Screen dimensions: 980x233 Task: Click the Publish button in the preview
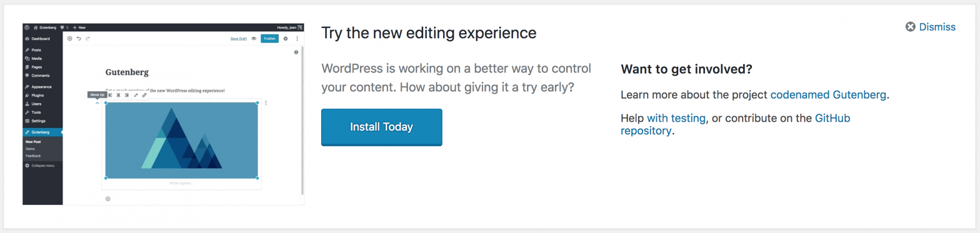tap(269, 39)
